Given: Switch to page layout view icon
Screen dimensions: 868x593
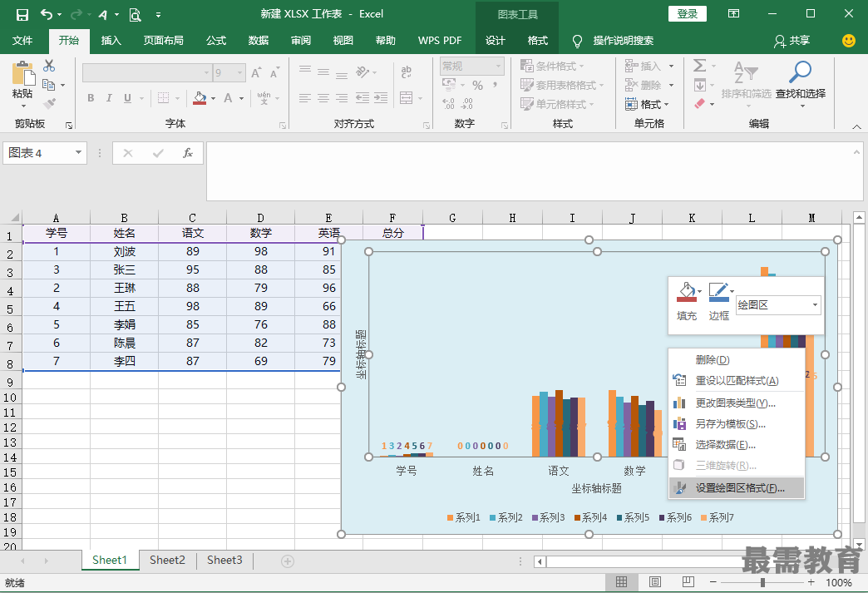Looking at the screenshot, I should pyautogui.click(x=655, y=582).
